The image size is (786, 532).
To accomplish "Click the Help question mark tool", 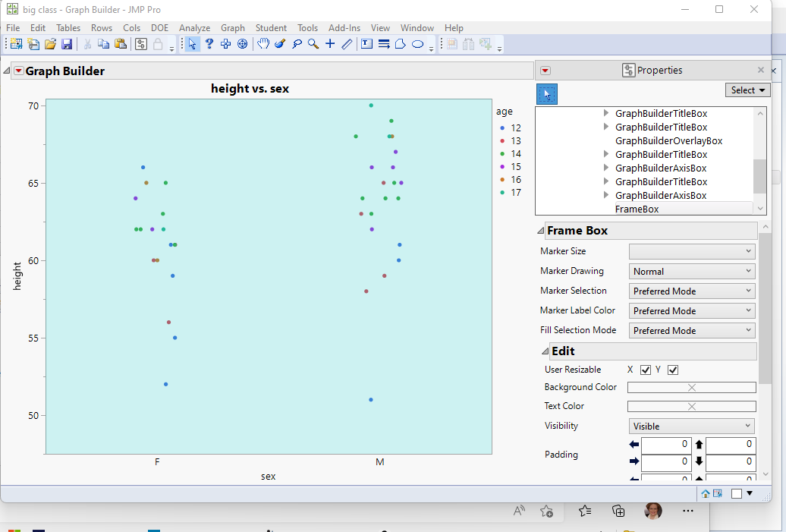I will [209, 44].
